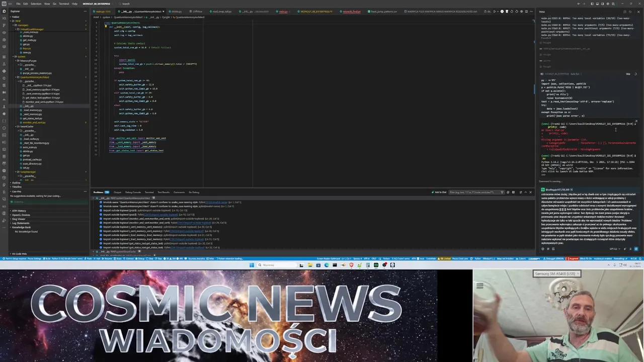Screen dimensions: 644x362
Task: Click the Problems filter funnel icon
Action: (502, 192)
